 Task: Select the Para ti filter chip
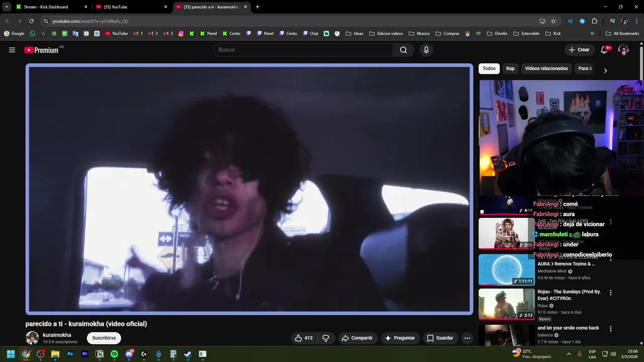point(585,68)
